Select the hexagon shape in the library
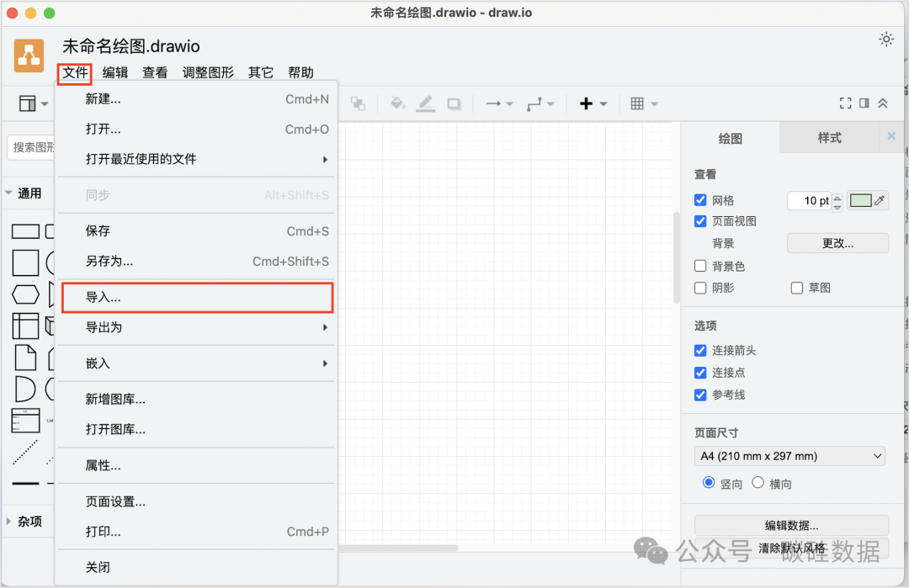Viewport: 909px width, 588px height. click(25, 295)
